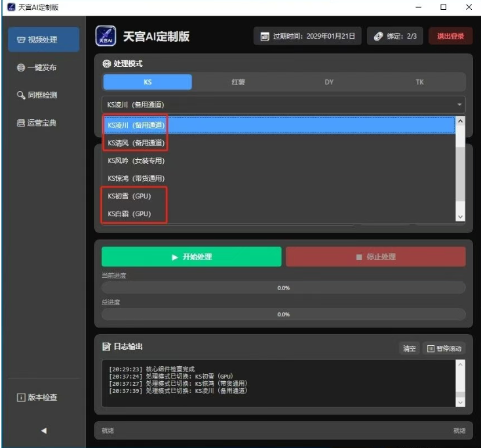This screenshot has width=481, height=448.
Task: Click the 天宫AI app logo
Action: [x=106, y=36]
